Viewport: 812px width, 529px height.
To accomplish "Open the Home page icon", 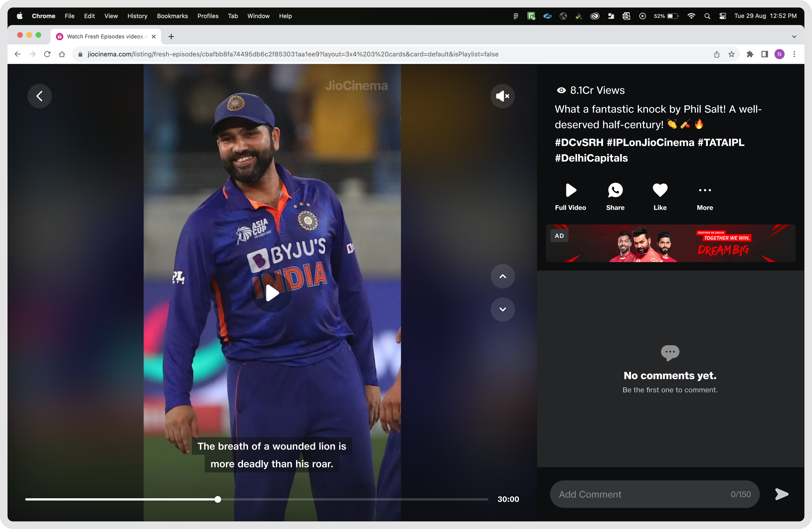I will tap(62, 54).
